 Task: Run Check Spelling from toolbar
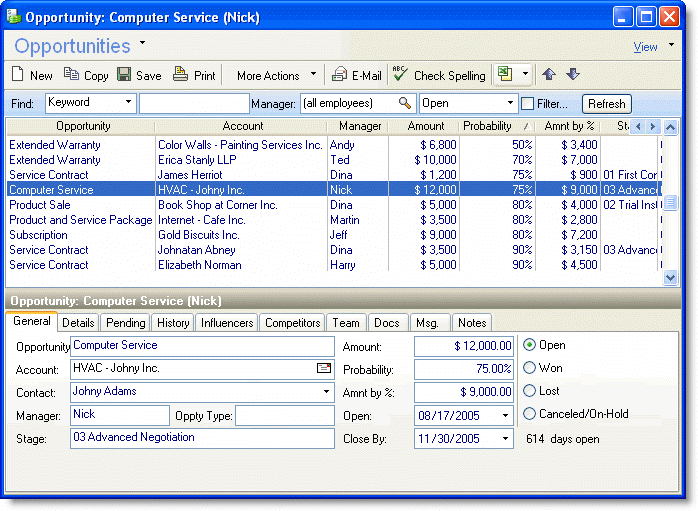coord(400,75)
